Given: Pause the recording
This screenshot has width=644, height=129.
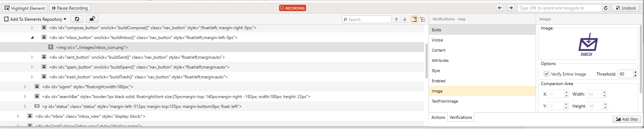Looking at the screenshot, I should point(70,8).
